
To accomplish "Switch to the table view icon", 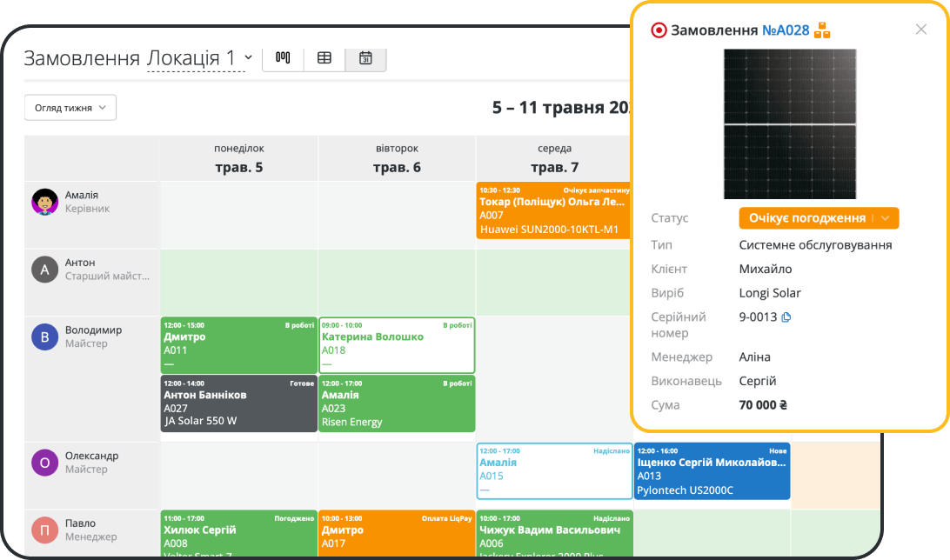I will click(x=324, y=58).
